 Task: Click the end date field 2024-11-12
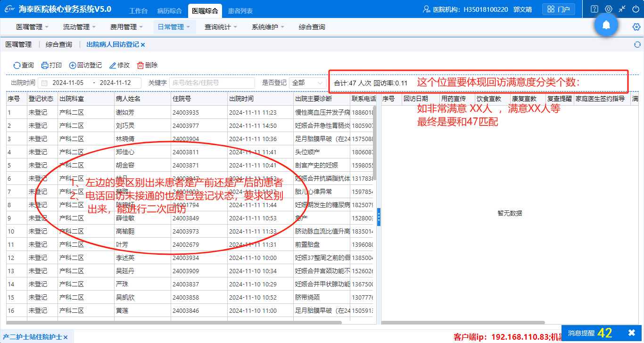[116, 83]
